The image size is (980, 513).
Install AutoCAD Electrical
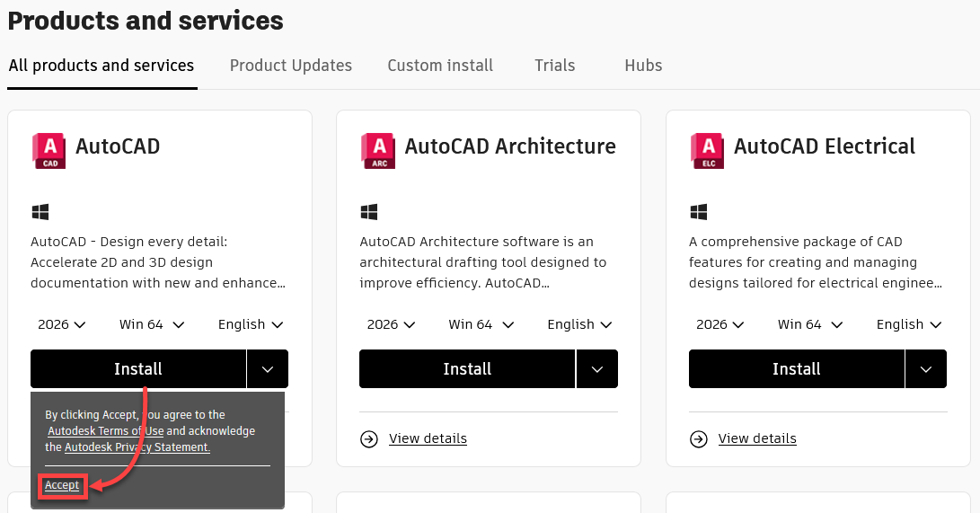(796, 369)
